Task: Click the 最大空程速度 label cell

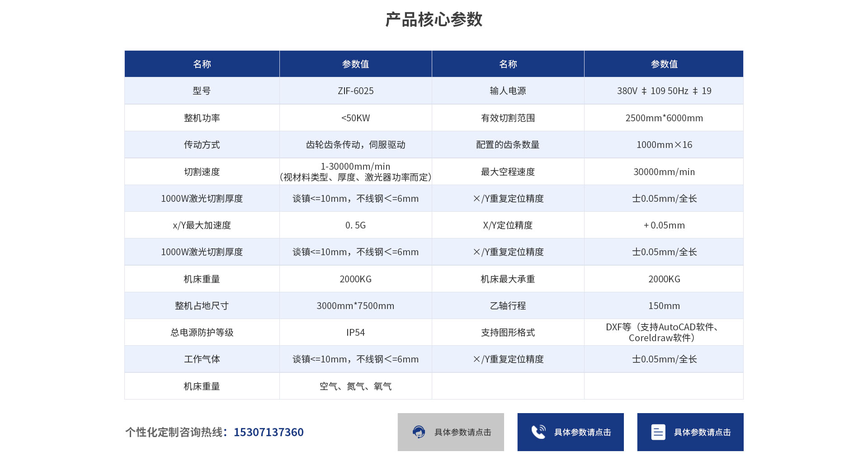Action: point(508,172)
